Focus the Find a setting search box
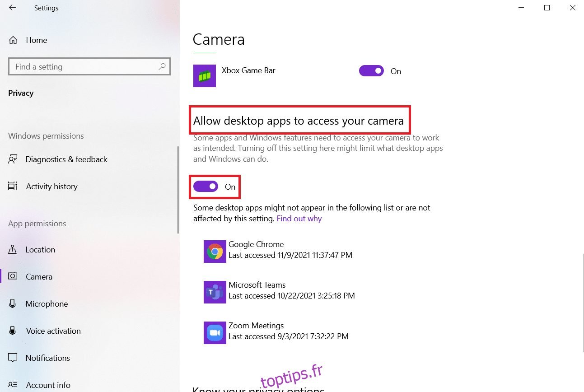The width and height of the screenshot is (584, 392). (x=89, y=66)
